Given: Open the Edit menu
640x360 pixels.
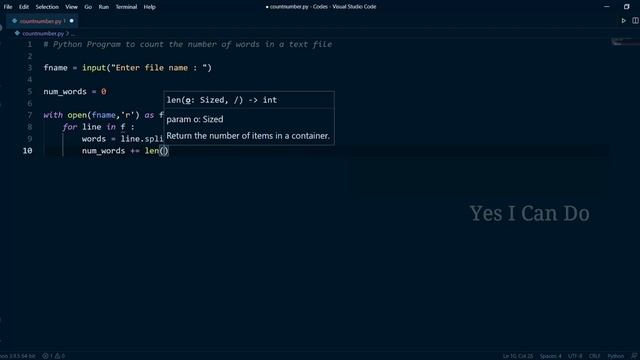Looking at the screenshot, I should (x=24, y=7).
